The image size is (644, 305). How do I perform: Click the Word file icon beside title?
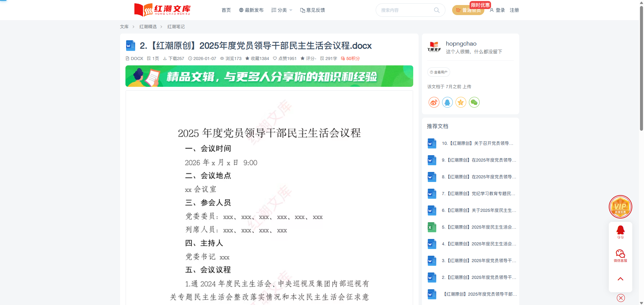(x=130, y=46)
